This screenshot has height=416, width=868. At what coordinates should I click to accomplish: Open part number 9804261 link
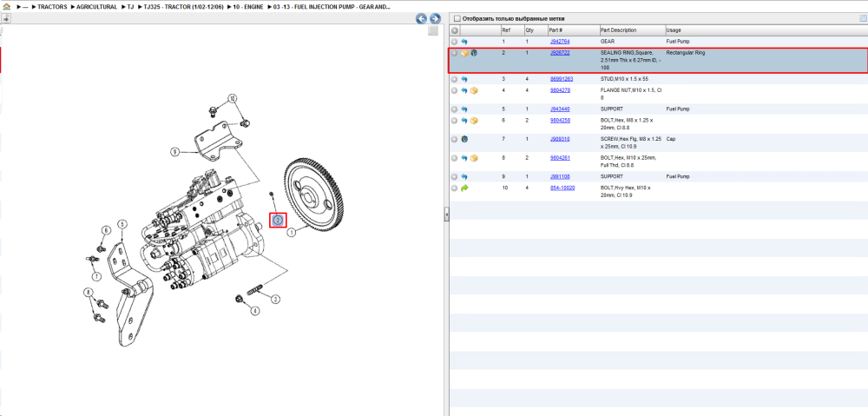click(560, 158)
